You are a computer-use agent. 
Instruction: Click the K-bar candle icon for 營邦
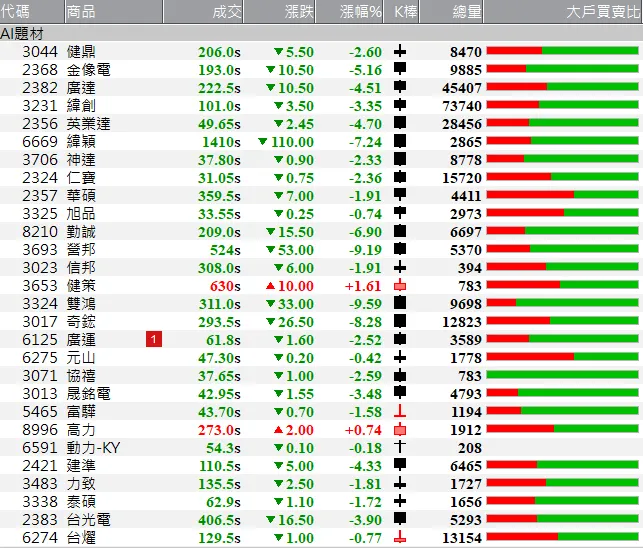400,249
